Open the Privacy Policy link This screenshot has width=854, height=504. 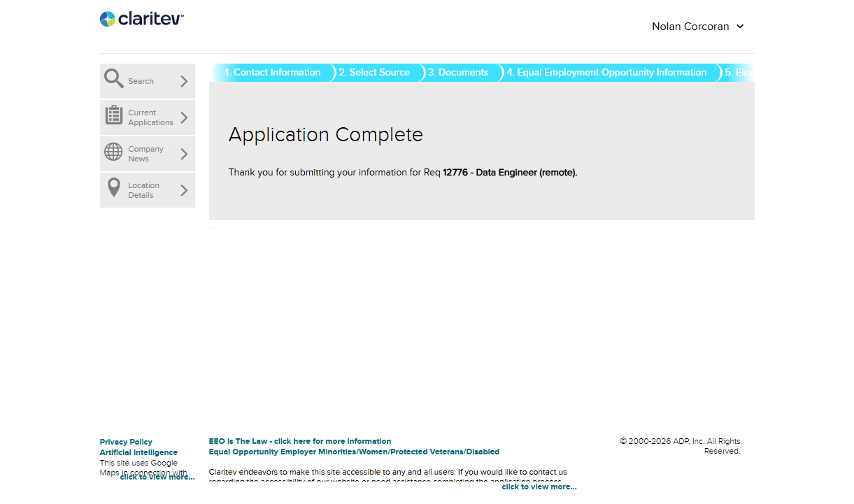126,442
